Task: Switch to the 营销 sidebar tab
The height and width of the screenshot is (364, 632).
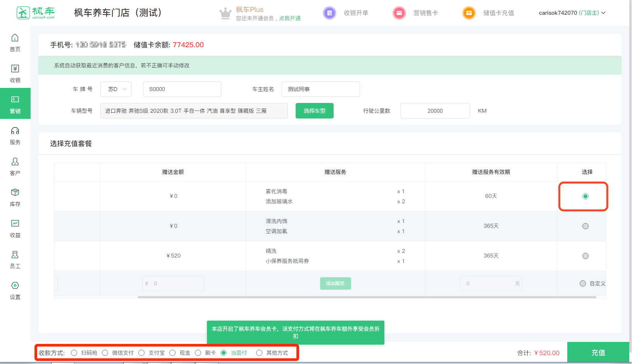Action: (15, 104)
